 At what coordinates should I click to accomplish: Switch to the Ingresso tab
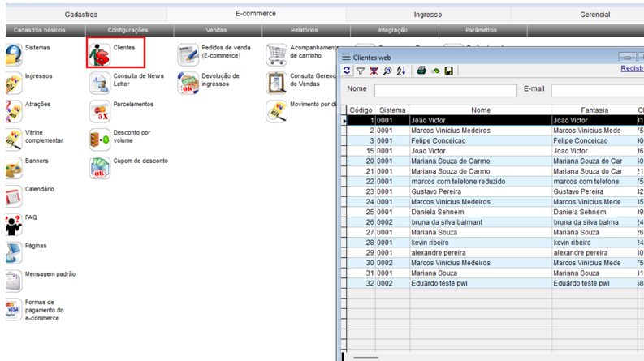pyautogui.click(x=428, y=15)
